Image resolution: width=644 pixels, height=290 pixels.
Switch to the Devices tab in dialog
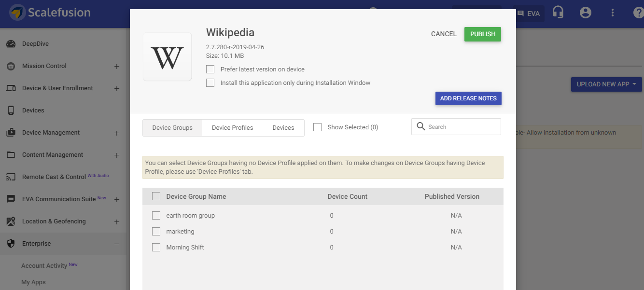tap(283, 128)
